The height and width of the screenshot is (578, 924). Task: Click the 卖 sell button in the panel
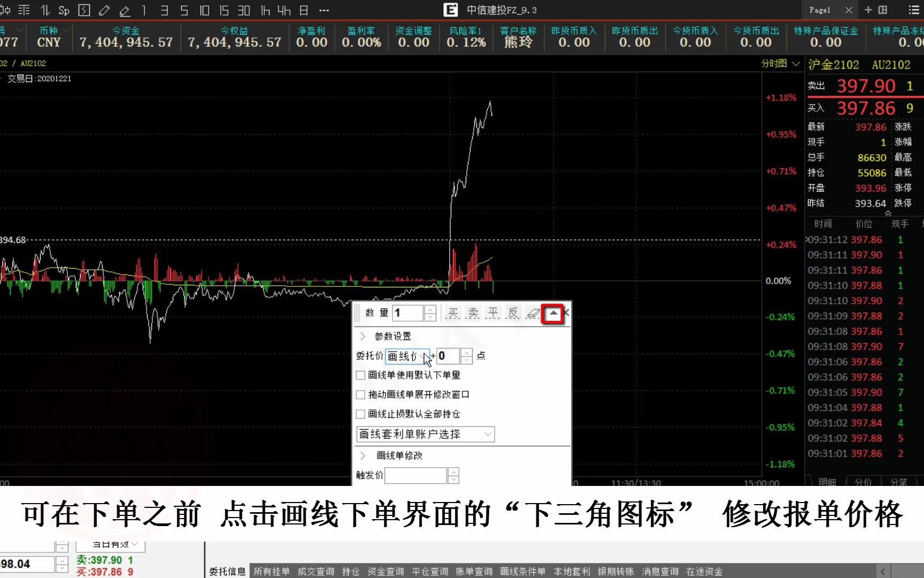[473, 313]
